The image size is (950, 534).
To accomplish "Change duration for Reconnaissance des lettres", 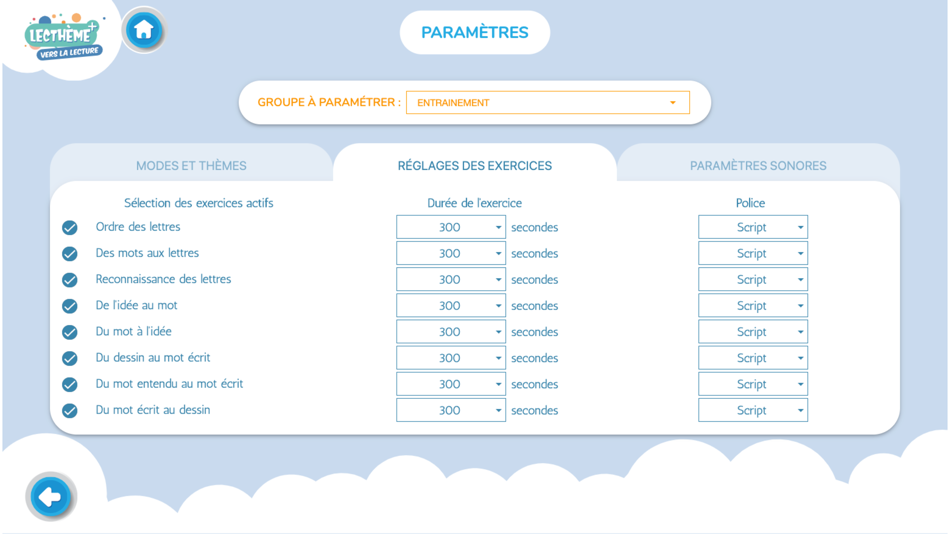I will pos(451,279).
